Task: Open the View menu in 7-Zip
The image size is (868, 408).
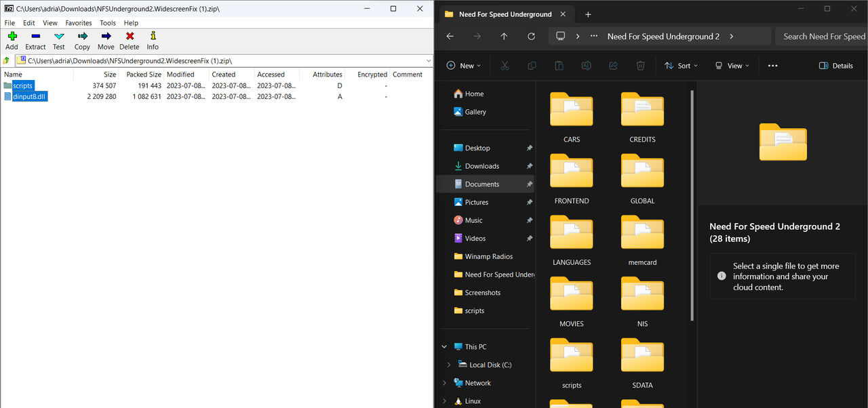Action: [x=50, y=23]
